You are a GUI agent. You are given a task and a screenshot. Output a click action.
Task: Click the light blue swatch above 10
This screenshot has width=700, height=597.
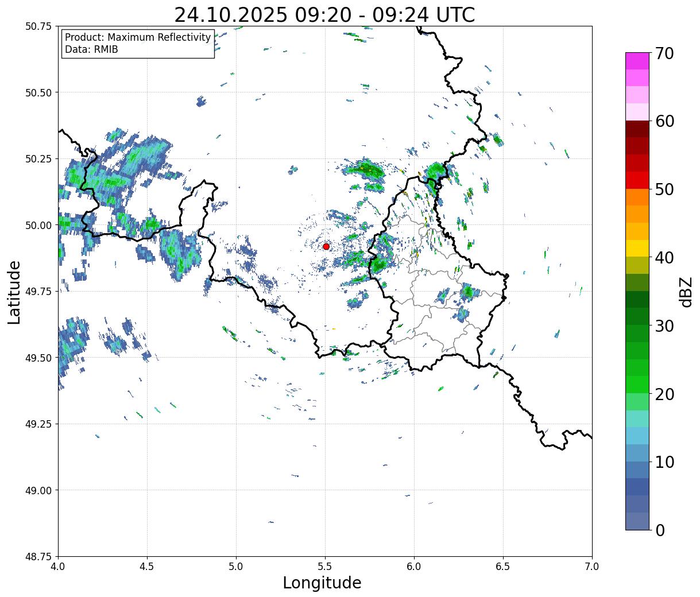coord(637,435)
